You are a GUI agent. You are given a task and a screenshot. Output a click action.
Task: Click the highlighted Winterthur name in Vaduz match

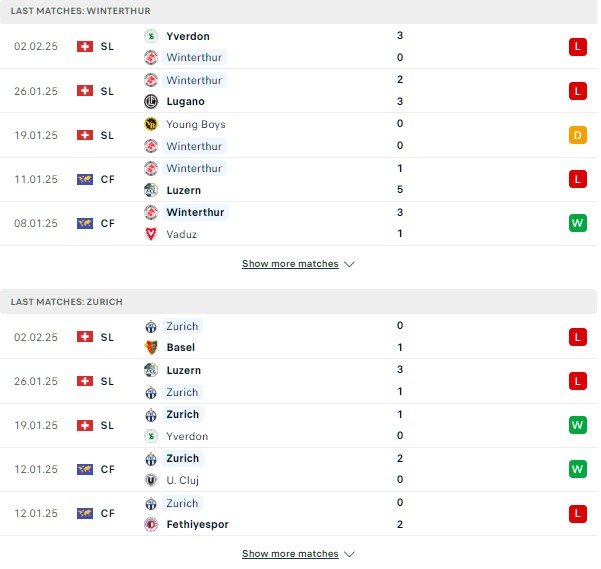pos(195,212)
